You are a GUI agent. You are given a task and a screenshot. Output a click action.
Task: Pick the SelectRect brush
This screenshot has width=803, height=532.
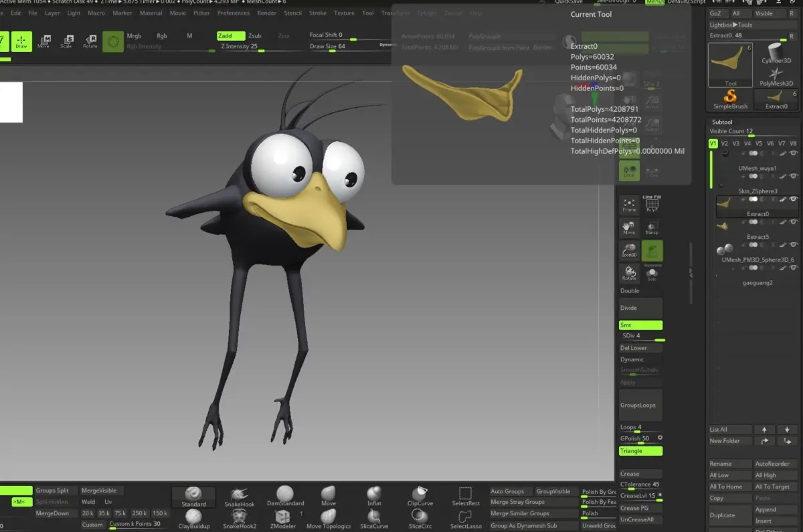point(466,497)
